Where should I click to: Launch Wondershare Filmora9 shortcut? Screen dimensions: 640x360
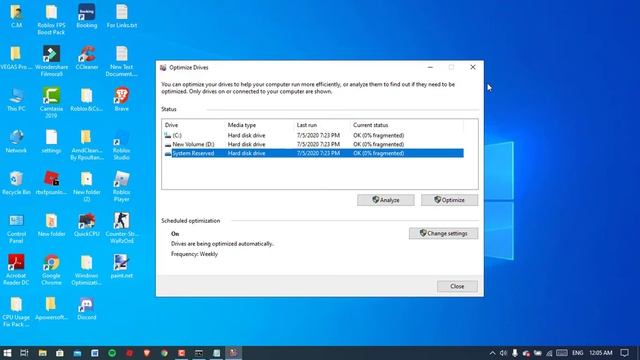coord(51,61)
